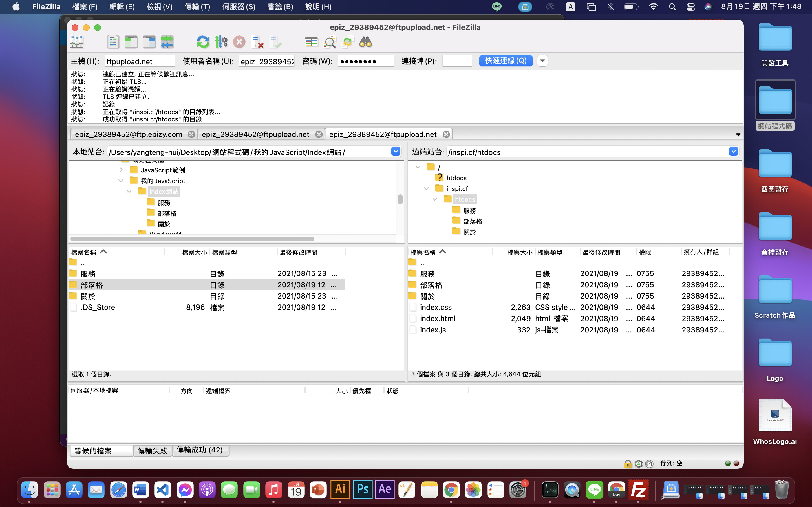The height and width of the screenshot is (507, 812).
Task: Disconnect from the current server icon
Action: (257, 42)
